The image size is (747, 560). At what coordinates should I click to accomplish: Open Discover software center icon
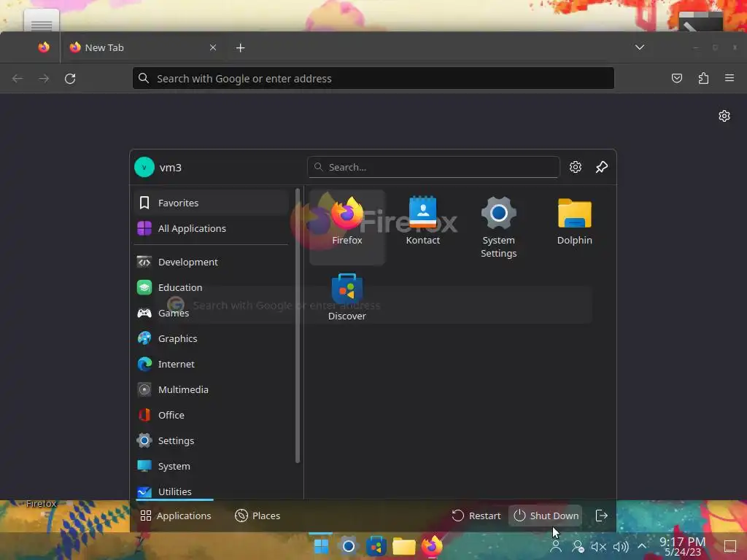347,297
